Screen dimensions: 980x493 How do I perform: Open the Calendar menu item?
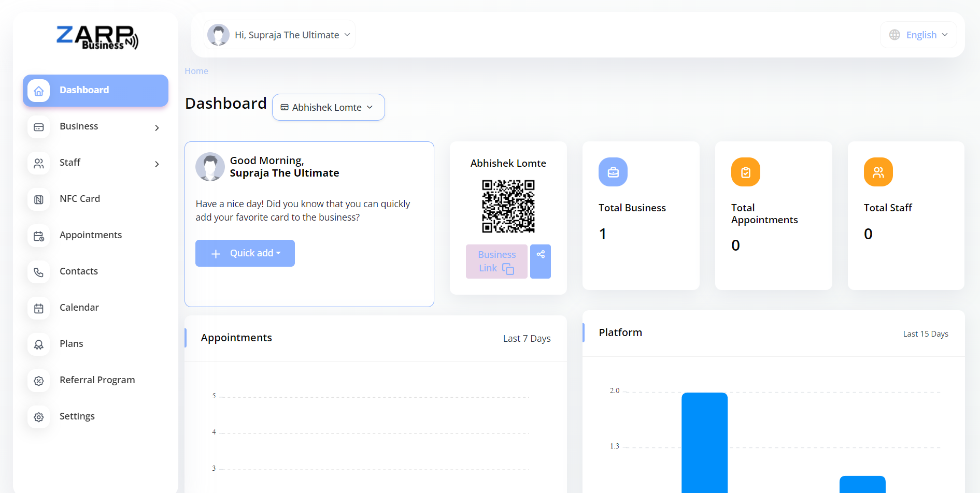pyautogui.click(x=95, y=308)
